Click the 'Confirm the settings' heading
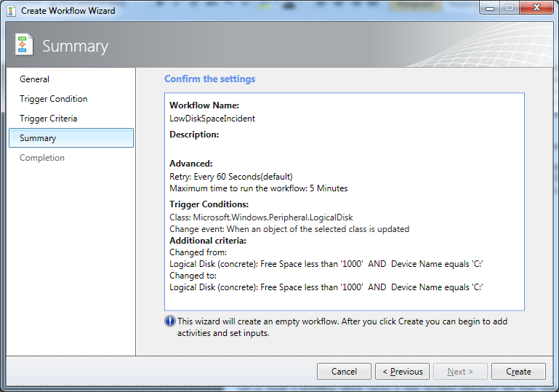This screenshot has height=392, width=559. point(209,79)
